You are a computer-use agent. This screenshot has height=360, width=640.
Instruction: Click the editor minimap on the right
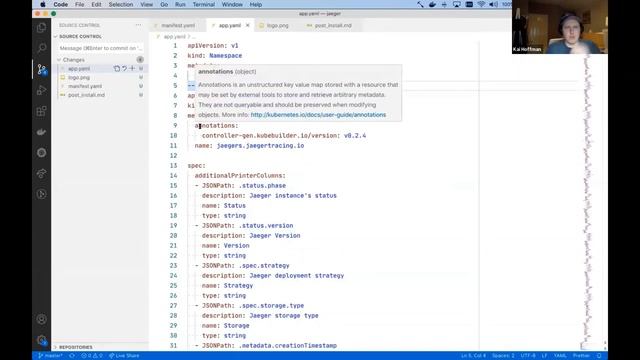click(587, 196)
